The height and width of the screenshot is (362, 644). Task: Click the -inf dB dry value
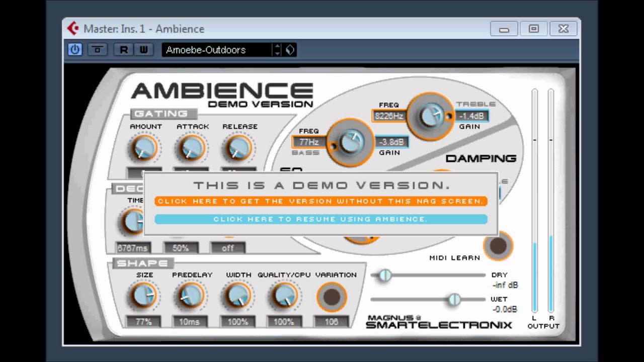click(x=505, y=285)
